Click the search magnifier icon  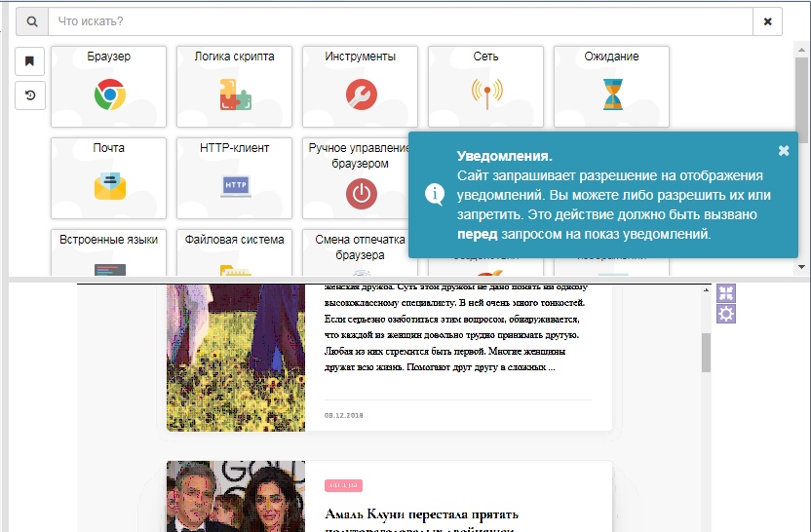pyautogui.click(x=32, y=21)
